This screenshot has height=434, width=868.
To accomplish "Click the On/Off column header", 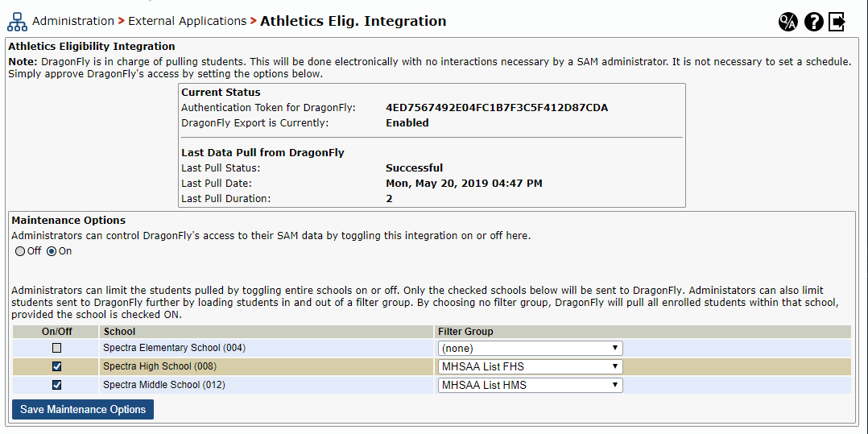I will coord(56,332).
